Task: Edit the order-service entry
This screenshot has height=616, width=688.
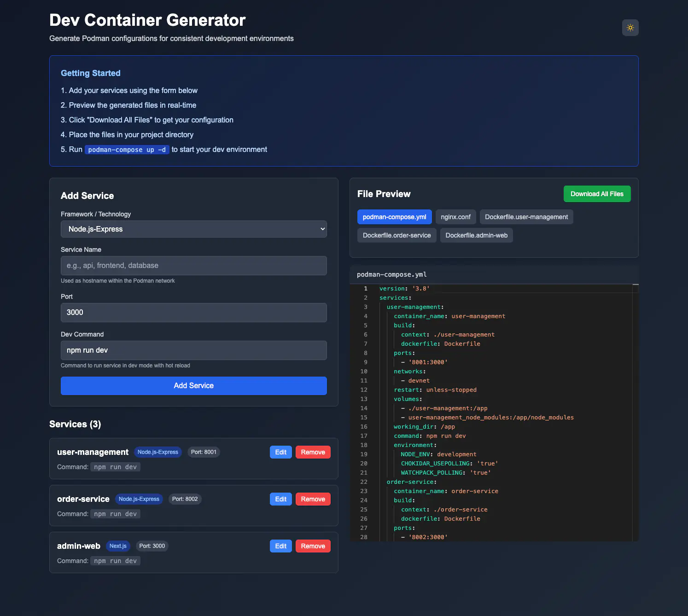Action: pos(280,499)
